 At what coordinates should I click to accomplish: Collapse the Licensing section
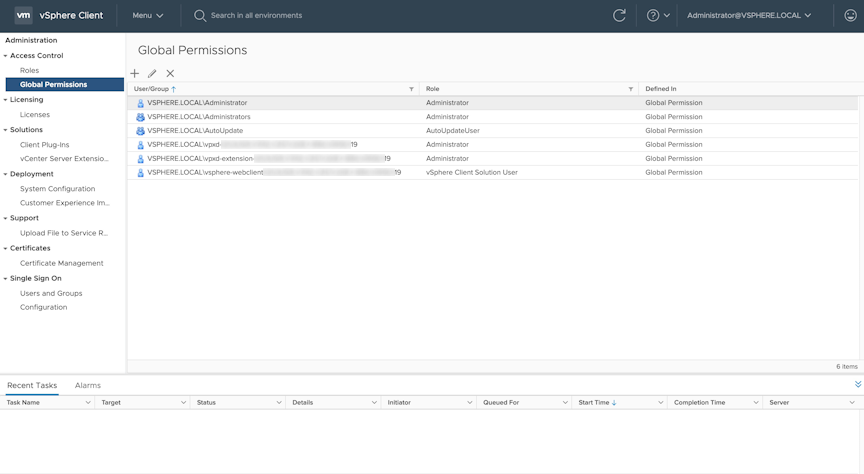tap(6, 100)
